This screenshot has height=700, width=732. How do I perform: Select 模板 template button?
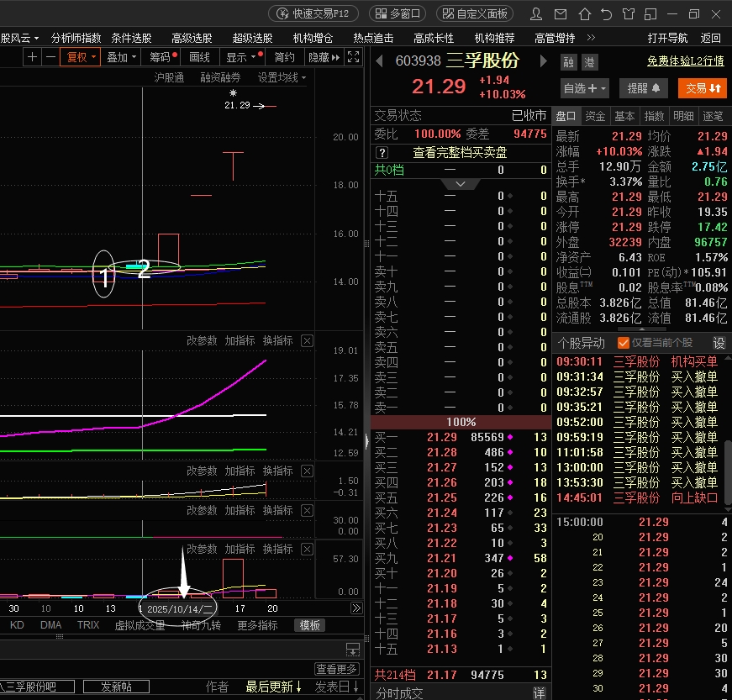[309, 625]
